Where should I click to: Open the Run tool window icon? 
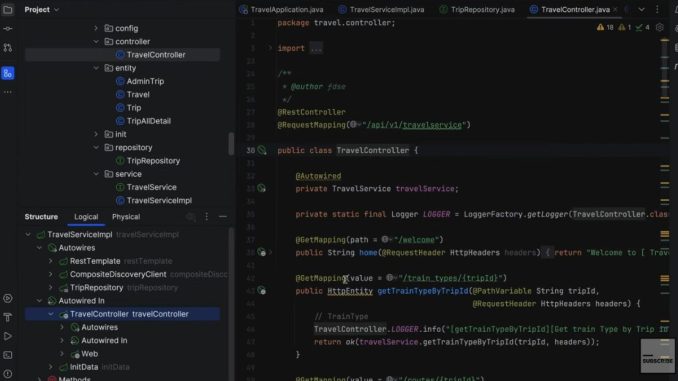click(x=8, y=336)
